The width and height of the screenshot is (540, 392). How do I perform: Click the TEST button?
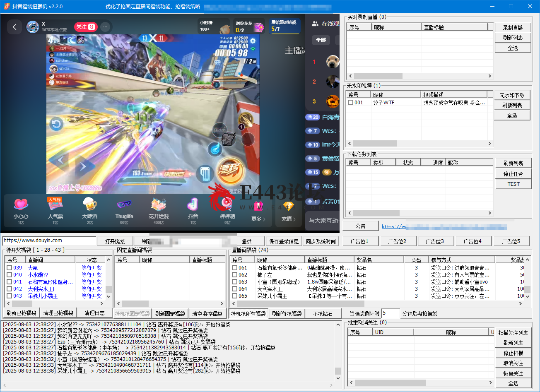coord(513,184)
